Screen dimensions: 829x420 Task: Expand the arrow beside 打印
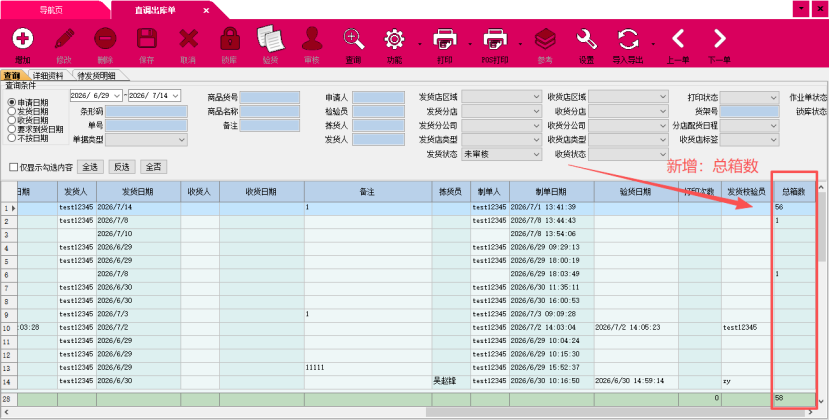point(470,44)
